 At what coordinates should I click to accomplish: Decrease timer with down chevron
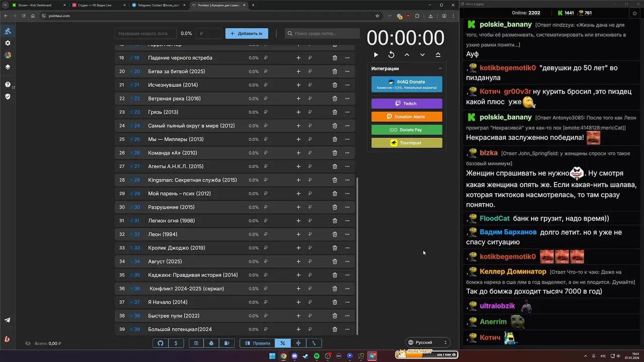[422, 55]
